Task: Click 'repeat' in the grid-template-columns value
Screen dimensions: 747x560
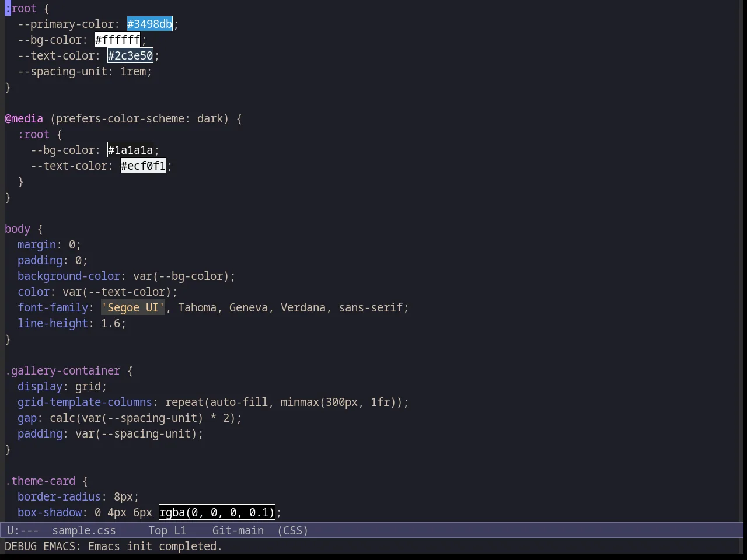Action: (x=184, y=402)
